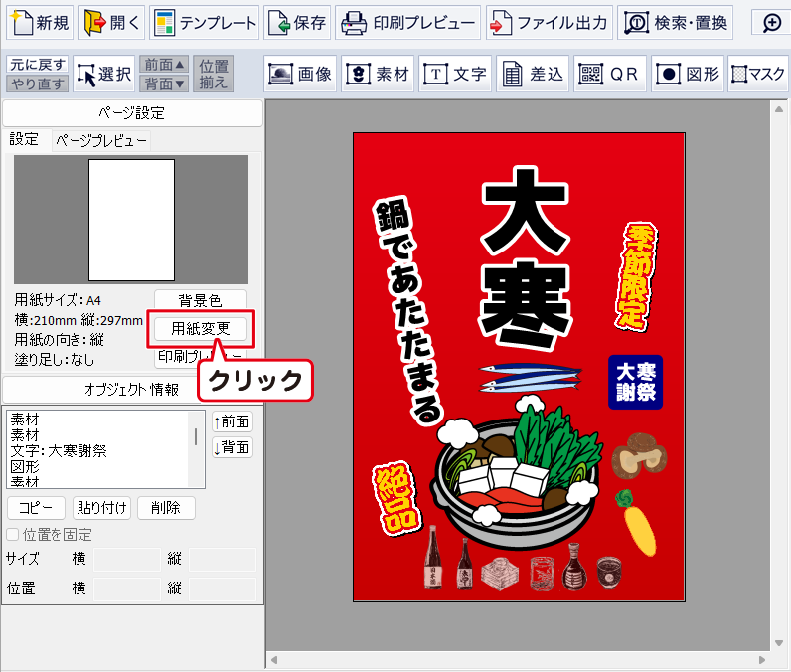Open the テンプレート (Template) chooser
Image resolution: width=791 pixels, height=672 pixels.
coord(205,22)
